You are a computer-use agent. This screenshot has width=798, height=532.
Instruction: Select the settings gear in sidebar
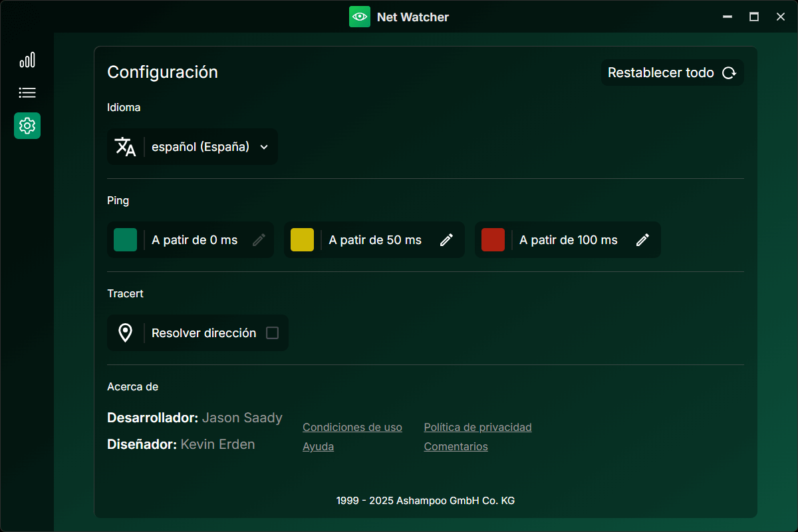(27, 126)
